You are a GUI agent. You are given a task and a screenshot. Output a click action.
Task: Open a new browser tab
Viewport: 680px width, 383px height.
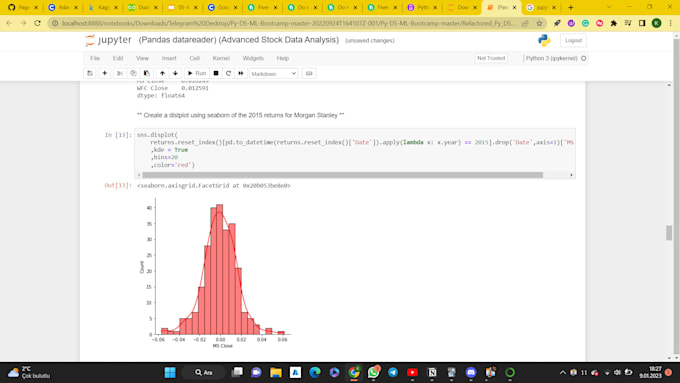pos(571,7)
